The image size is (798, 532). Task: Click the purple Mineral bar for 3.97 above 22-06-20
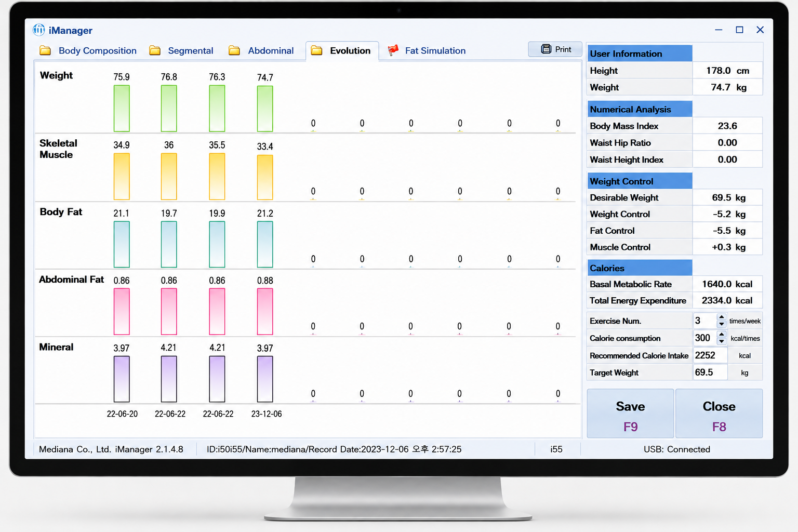pos(122,379)
